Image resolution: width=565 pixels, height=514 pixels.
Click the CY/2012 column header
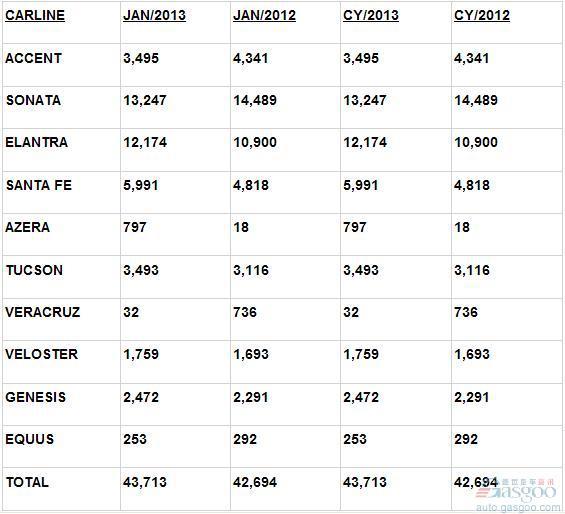click(x=482, y=15)
